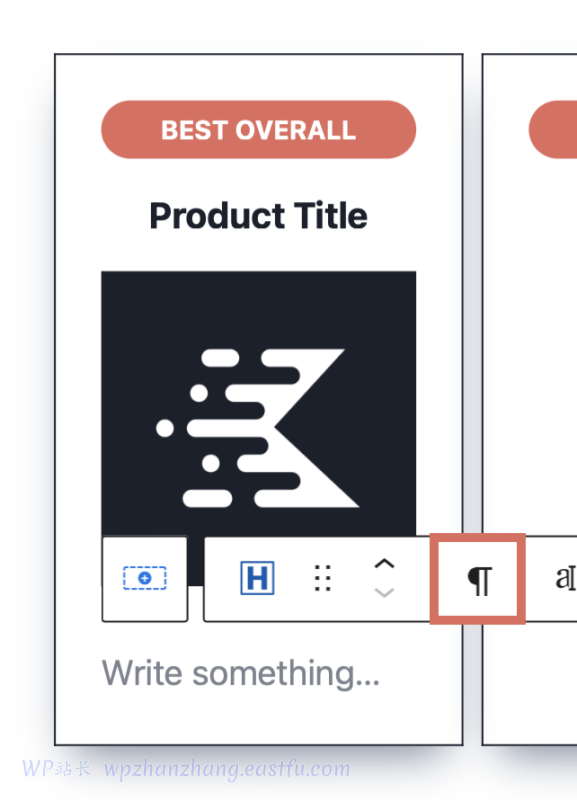Click the BEST OVERALL badge
577x800 pixels.
coord(259,130)
